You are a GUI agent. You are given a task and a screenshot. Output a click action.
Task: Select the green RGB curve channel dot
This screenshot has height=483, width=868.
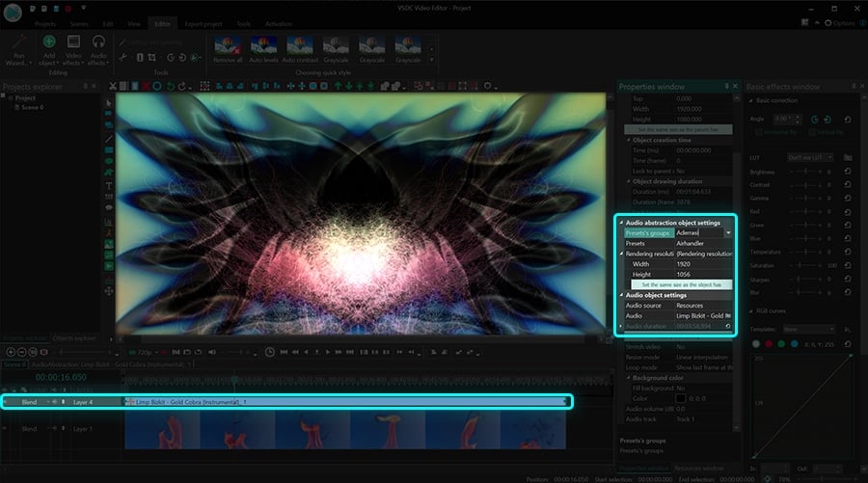(x=781, y=344)
